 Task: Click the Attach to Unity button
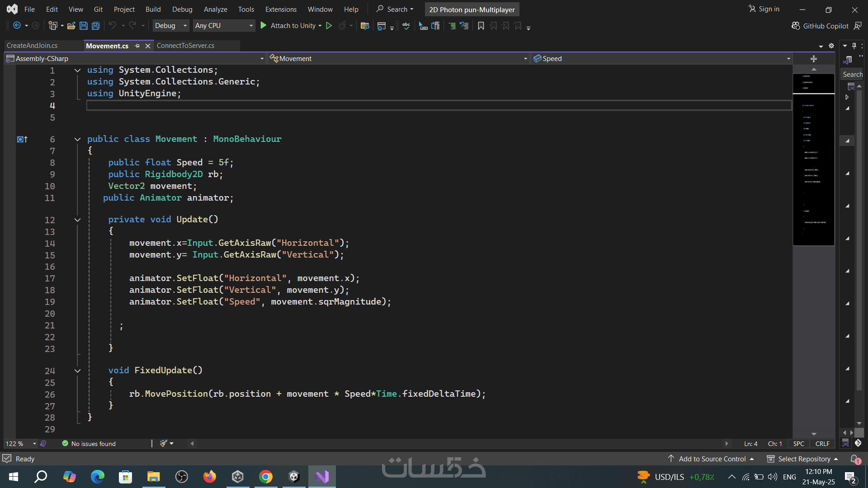tap(289, 26)
